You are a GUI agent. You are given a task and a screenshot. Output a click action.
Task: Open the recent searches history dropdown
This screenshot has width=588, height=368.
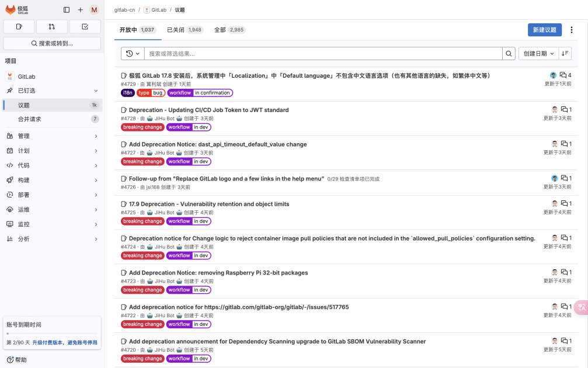tap(133, 54)
